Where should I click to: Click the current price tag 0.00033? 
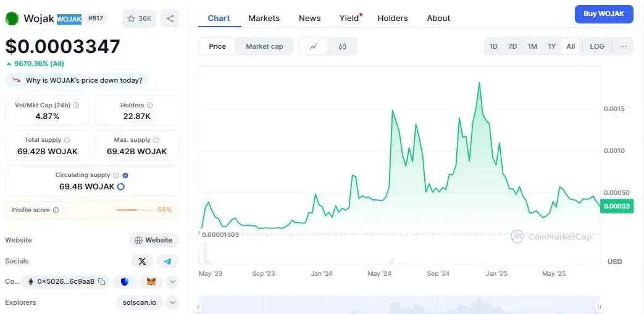[x=616, y=206]
